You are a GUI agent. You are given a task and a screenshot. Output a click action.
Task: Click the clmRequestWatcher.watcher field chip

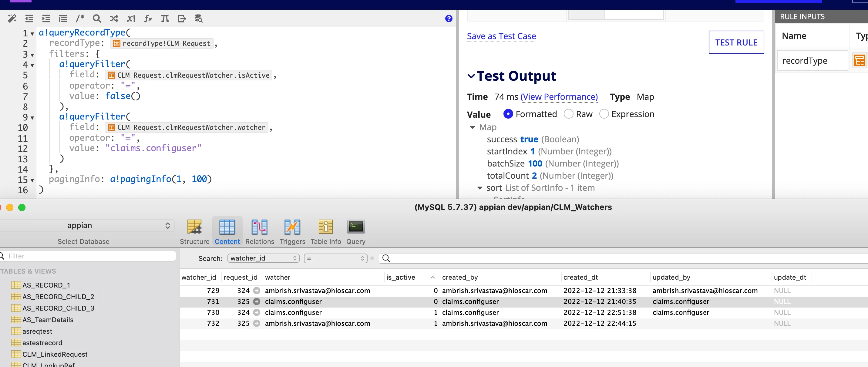click(x=187, y=127)
